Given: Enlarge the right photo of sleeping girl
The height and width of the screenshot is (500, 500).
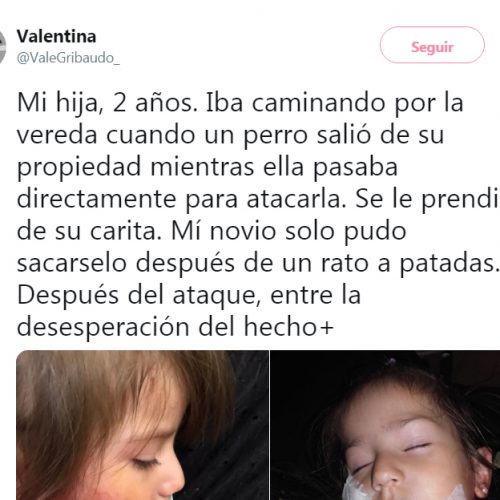Looking at the screenshot, I should tap(385, 425).
